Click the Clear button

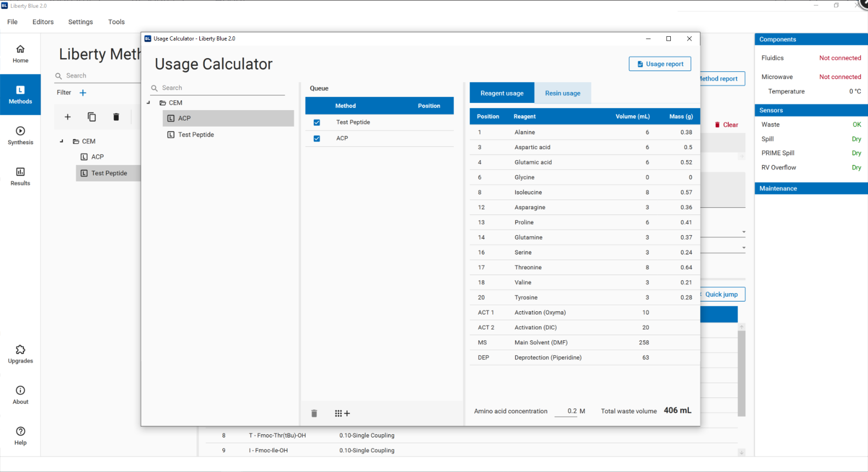coord(727,125)
